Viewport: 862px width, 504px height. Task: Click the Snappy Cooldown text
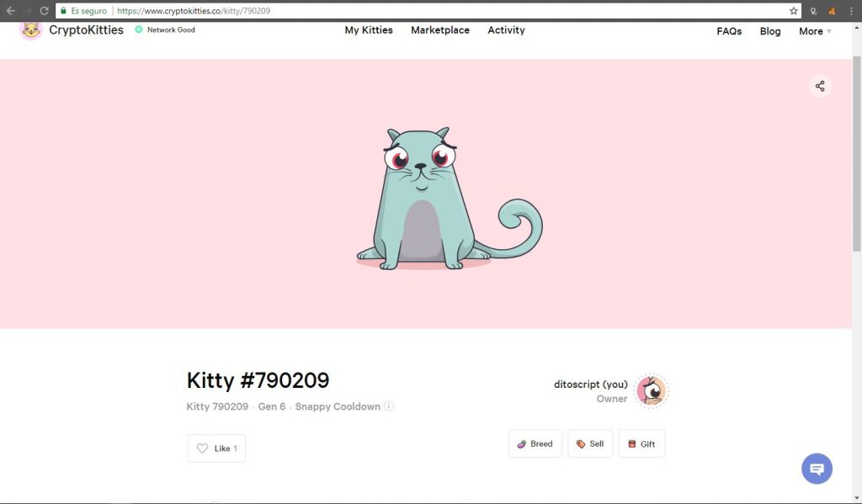(338, 406)
